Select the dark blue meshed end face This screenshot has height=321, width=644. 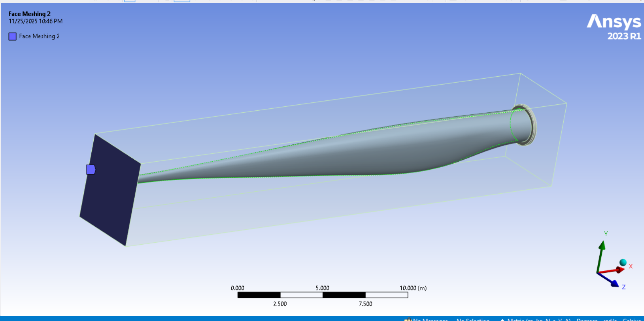click(110, 191)
